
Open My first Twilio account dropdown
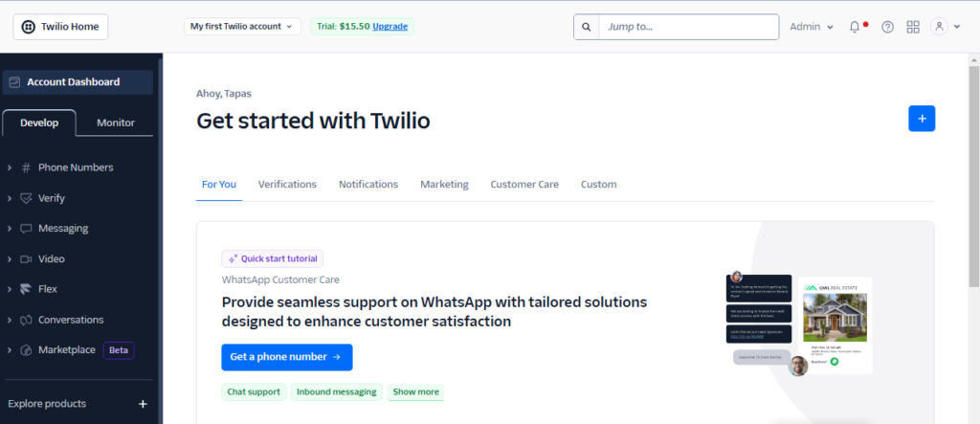[x=242, y=26]
